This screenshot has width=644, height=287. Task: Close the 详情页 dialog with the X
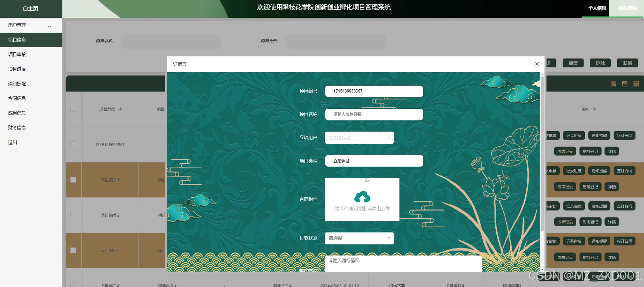coord(537,64)
